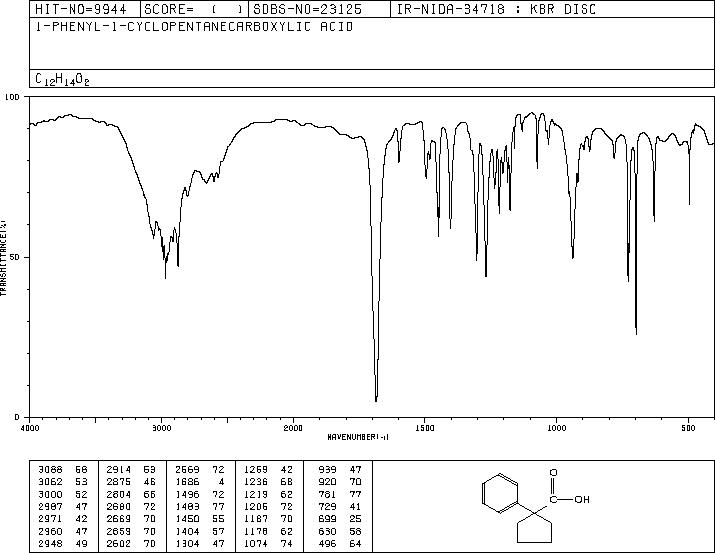Click the SDBS-NO=23125 header cell
This screenshot has height=553, width=715.
(x=319, y=9)
